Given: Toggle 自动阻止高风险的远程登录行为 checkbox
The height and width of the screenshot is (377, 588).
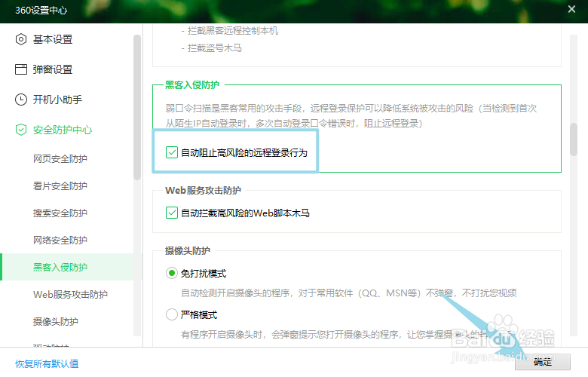Looking at the screenshot, I should [172, 152].
